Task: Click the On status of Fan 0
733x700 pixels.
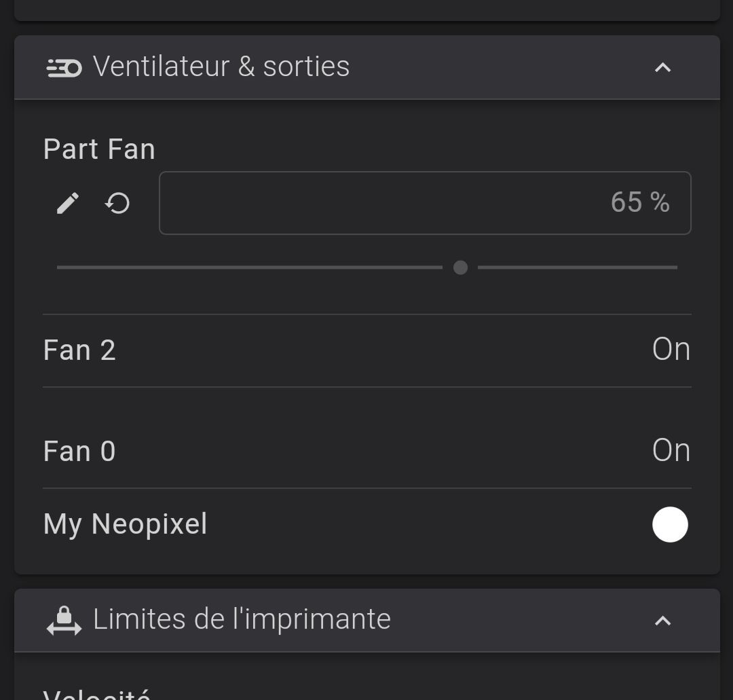Action: tap(671, 451)
